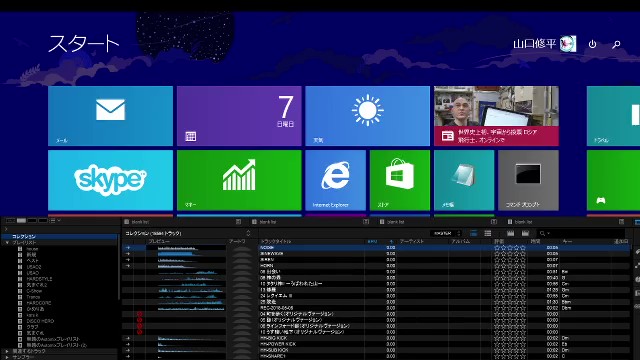
Task: Open the Store tile
Action: (x=400, y=180)
